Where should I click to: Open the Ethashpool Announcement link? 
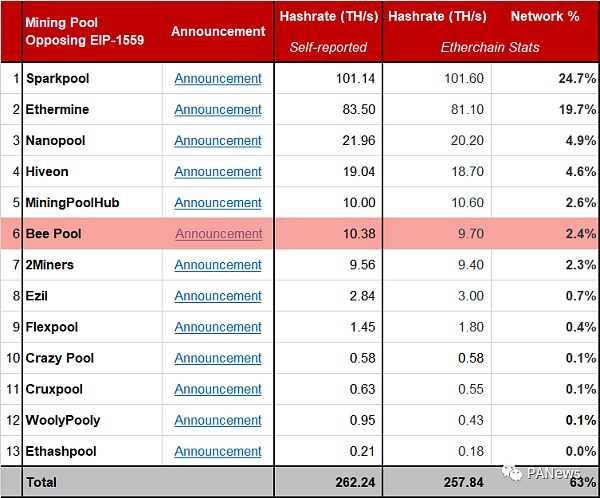[x=218, y=451]
